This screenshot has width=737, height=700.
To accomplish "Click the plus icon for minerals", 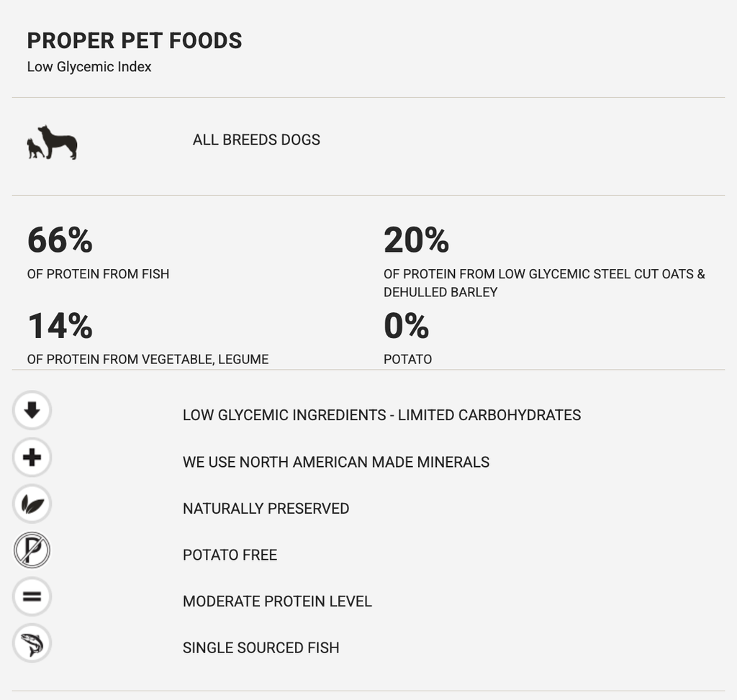I will click(x=32, y=458).
